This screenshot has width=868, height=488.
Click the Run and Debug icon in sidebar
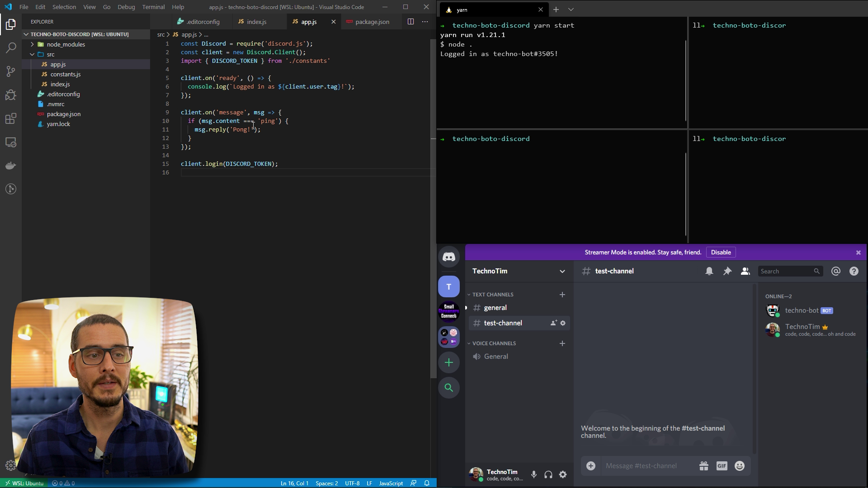point(11,95)
